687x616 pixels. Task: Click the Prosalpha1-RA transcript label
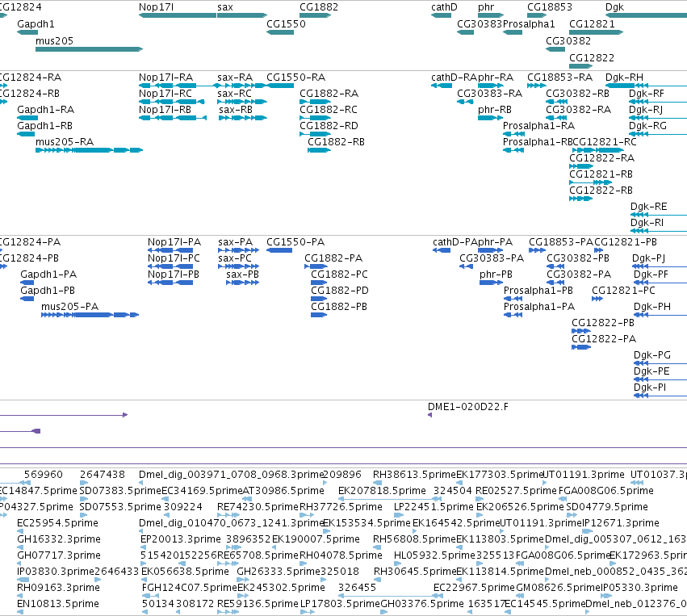(x=538, y=126)
